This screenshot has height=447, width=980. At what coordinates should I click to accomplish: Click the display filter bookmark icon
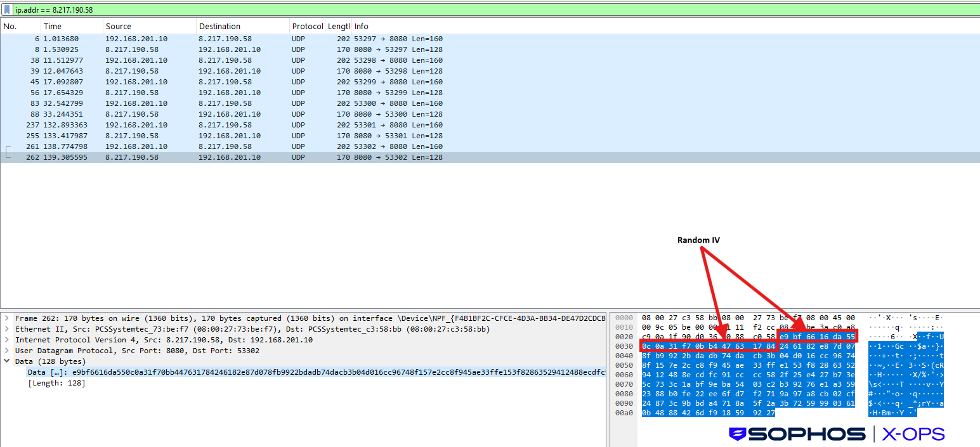point(7,10)
